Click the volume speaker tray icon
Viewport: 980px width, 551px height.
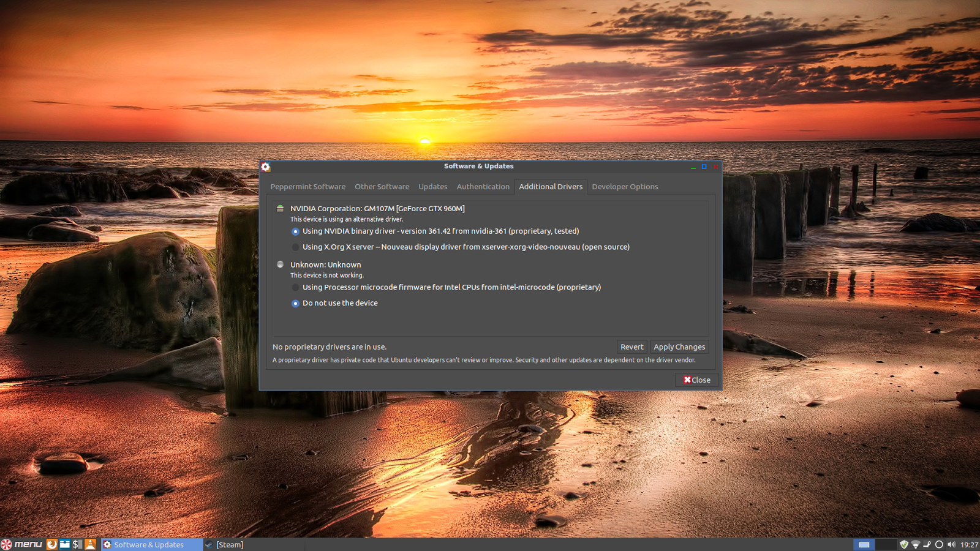[x=951, y=544]
